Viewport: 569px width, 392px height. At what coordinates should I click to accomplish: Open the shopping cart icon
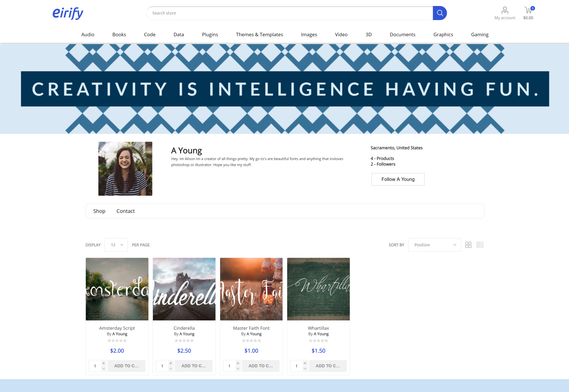tap(529, 10)
